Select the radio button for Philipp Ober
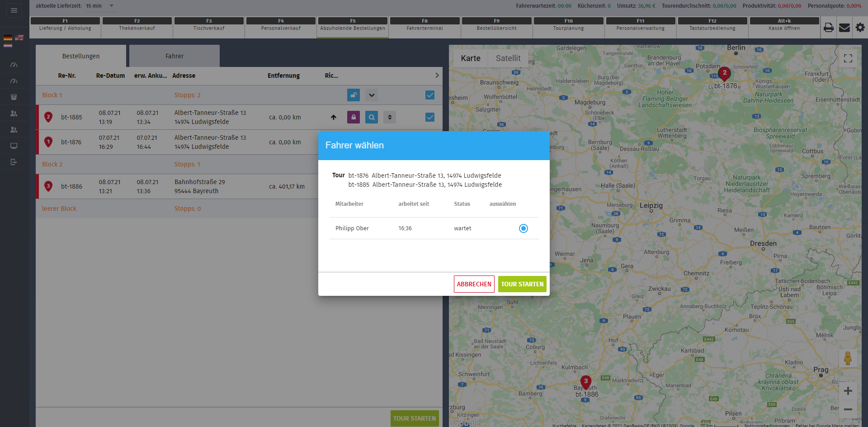868x427 pixels. tap(524, 228)
